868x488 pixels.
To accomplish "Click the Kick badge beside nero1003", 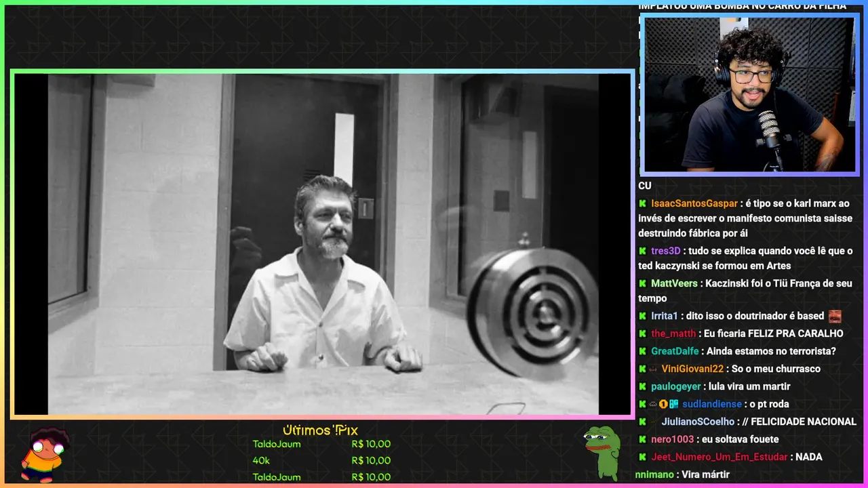I will (642, 439).
